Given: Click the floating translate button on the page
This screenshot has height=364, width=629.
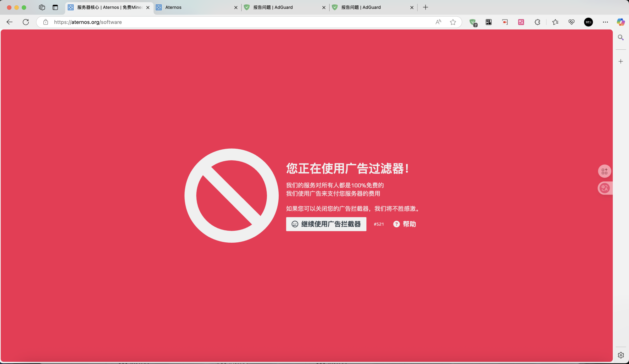Looking at the screenshot, I should point(604,188).
